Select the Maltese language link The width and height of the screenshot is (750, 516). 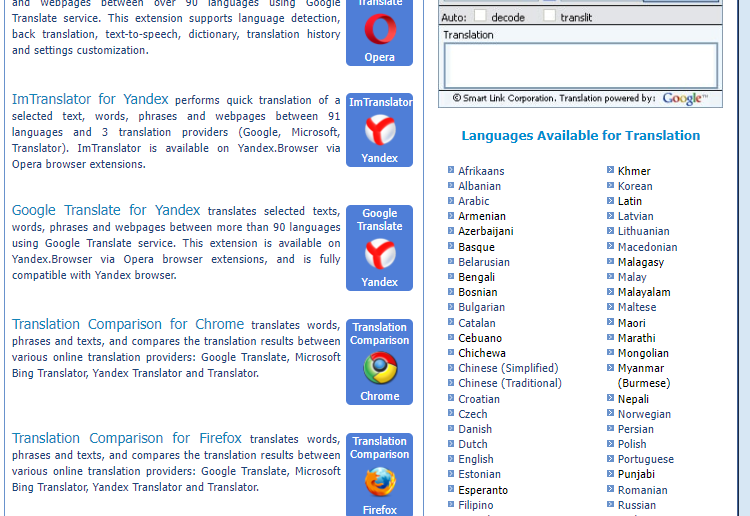click(x=637, y=307)
